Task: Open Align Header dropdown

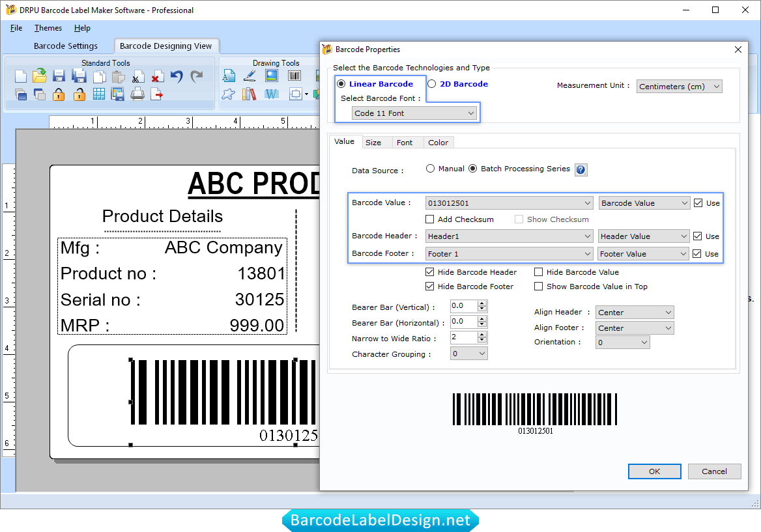Action: coord(635,313)
